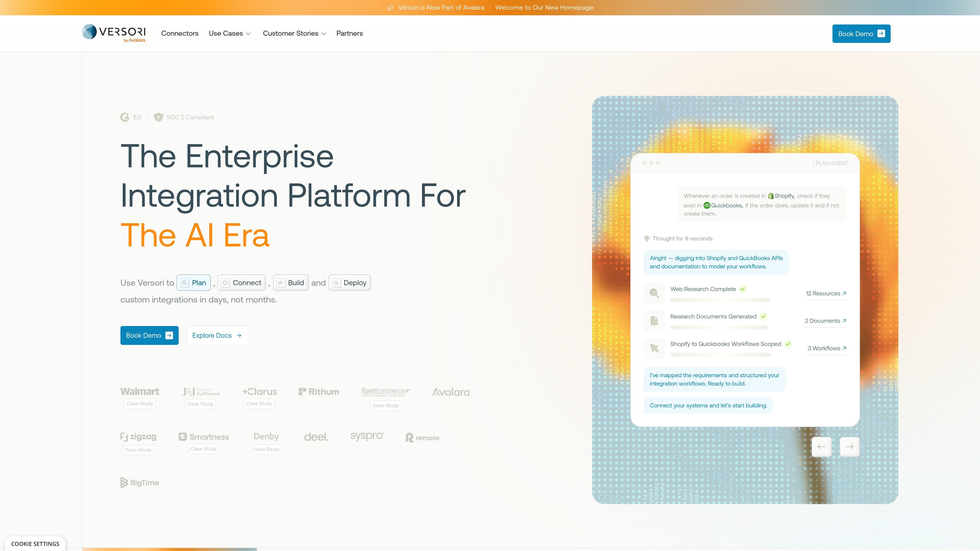The width and height of the screenshot is (980, 551).
Task: Open the Partners nav item
Action: (350, 33)
